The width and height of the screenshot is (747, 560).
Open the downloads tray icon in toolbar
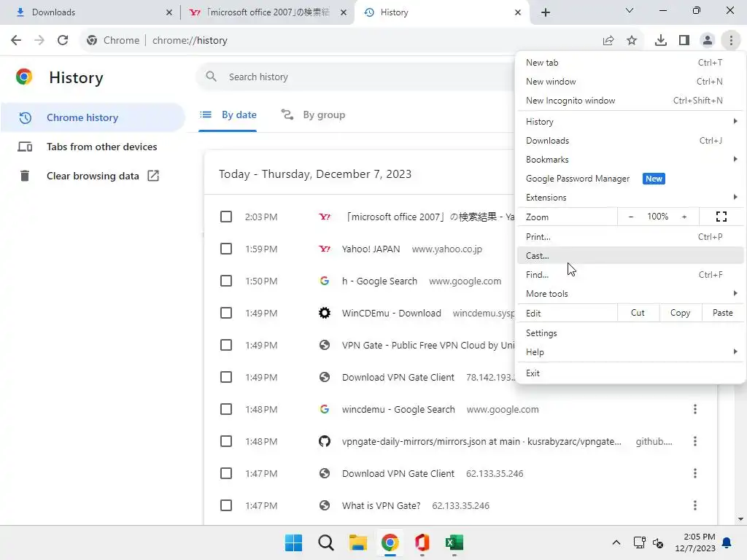point(661,41)
